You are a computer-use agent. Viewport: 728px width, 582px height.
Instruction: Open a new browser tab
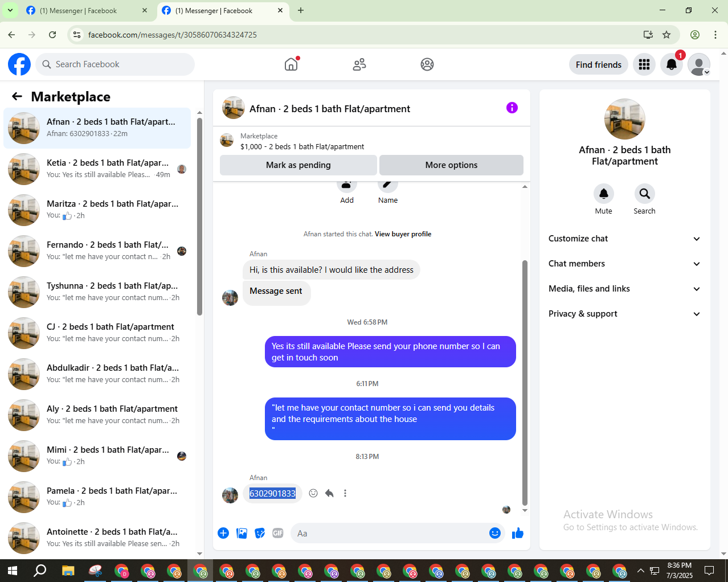301,10
